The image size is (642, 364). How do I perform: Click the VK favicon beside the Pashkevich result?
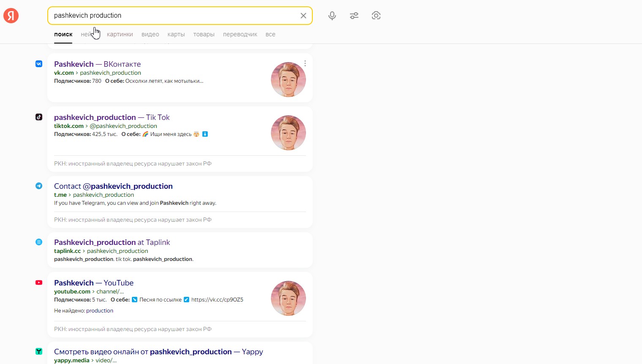pos(39,64)
